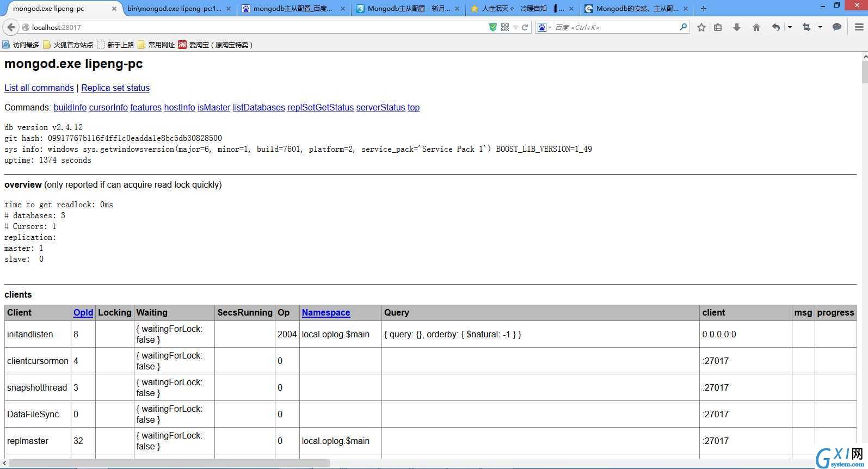
Task: Open the chat bubble icon
Action: 837,27
